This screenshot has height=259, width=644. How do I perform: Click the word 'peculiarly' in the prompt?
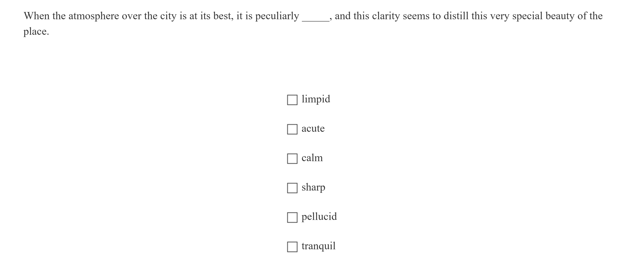point(277,16)
